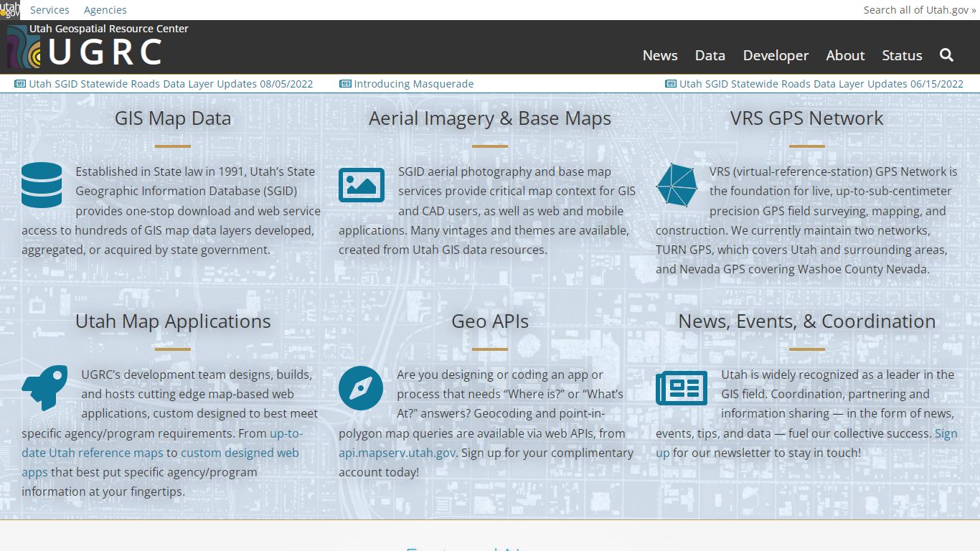980x551 pixels.
Task: Click the picture icon for Aerial Imagery
Action: pos(362,185)
